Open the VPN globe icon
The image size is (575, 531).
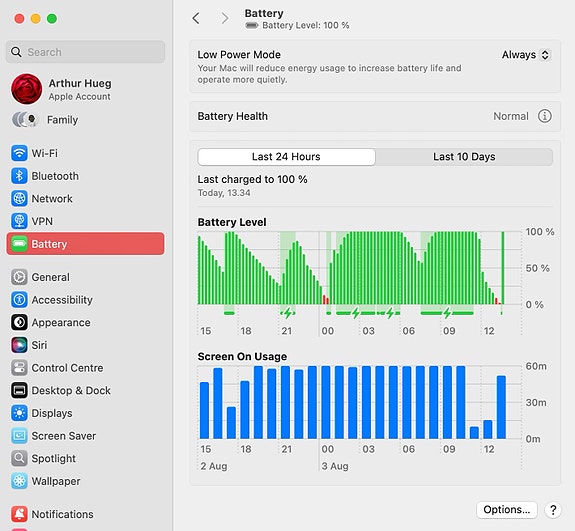pyautogui.click(x=19, y=221)
